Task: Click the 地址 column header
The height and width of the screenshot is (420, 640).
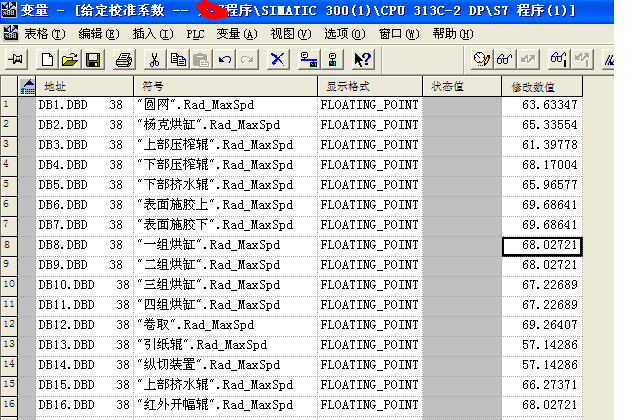Action: click(x=85, y=87)
